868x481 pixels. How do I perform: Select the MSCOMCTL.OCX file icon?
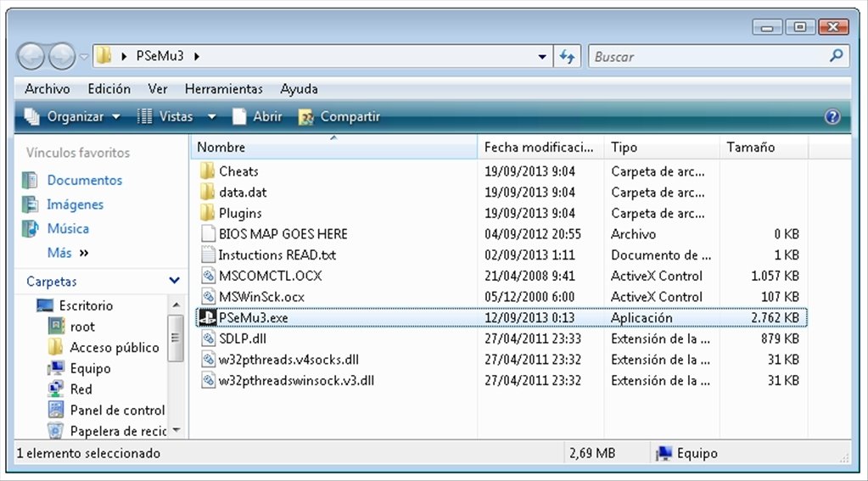[x=208, y=276]
